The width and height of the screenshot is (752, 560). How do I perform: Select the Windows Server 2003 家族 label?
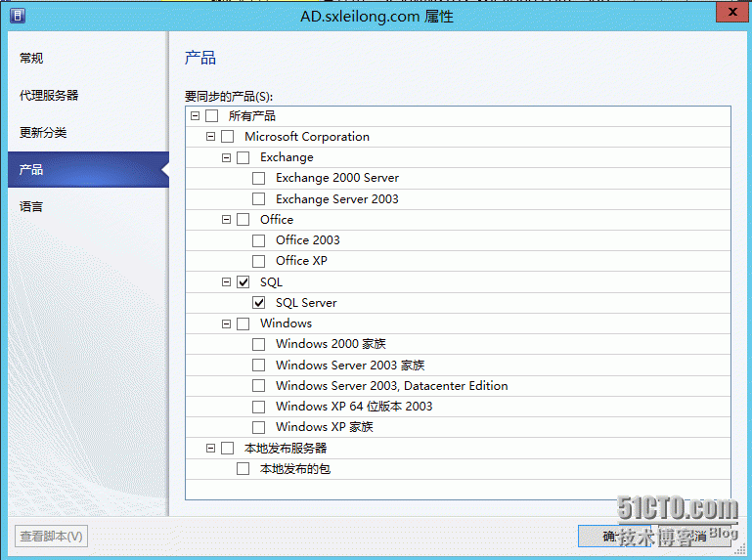(350, 365)
